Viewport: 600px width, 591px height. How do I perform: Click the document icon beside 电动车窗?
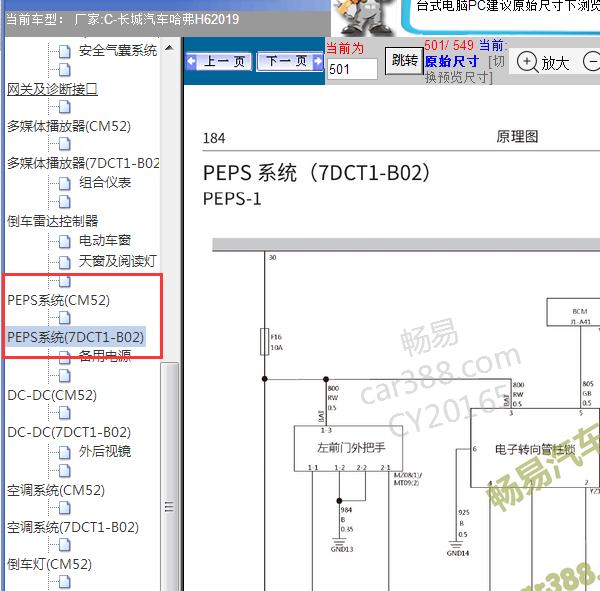[65, 241]
